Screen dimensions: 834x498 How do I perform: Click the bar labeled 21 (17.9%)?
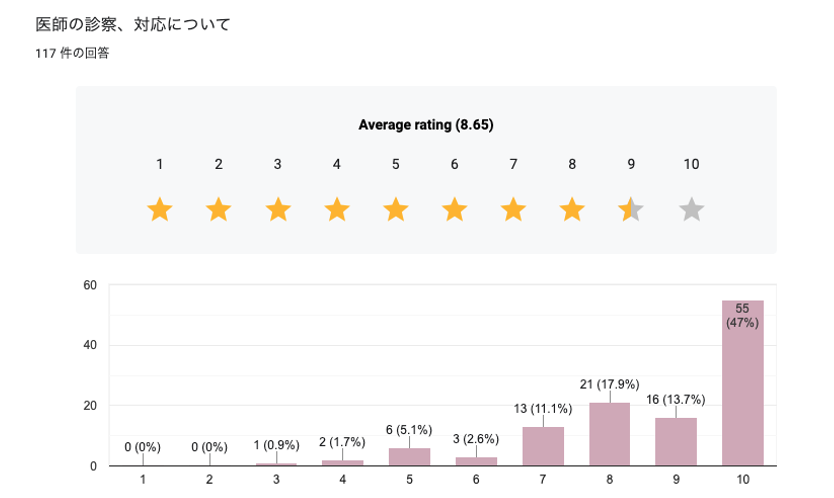[x=609, y=434]
